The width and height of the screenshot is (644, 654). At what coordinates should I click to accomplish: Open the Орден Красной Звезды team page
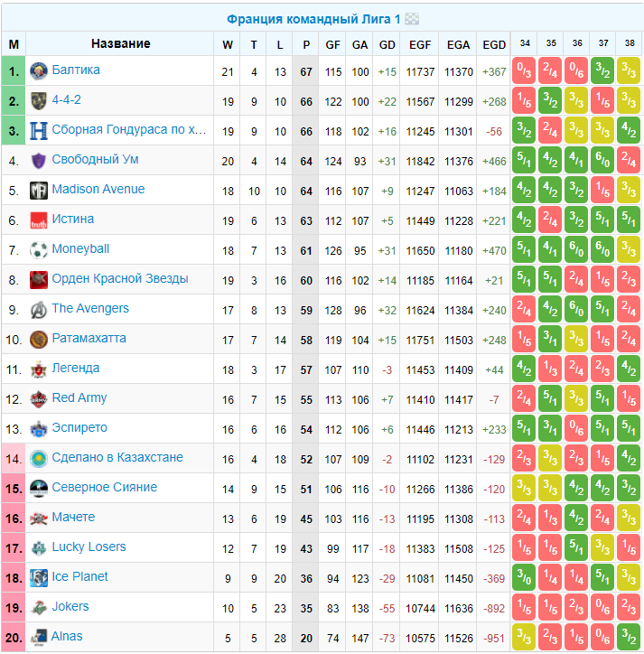coord(120,278)
